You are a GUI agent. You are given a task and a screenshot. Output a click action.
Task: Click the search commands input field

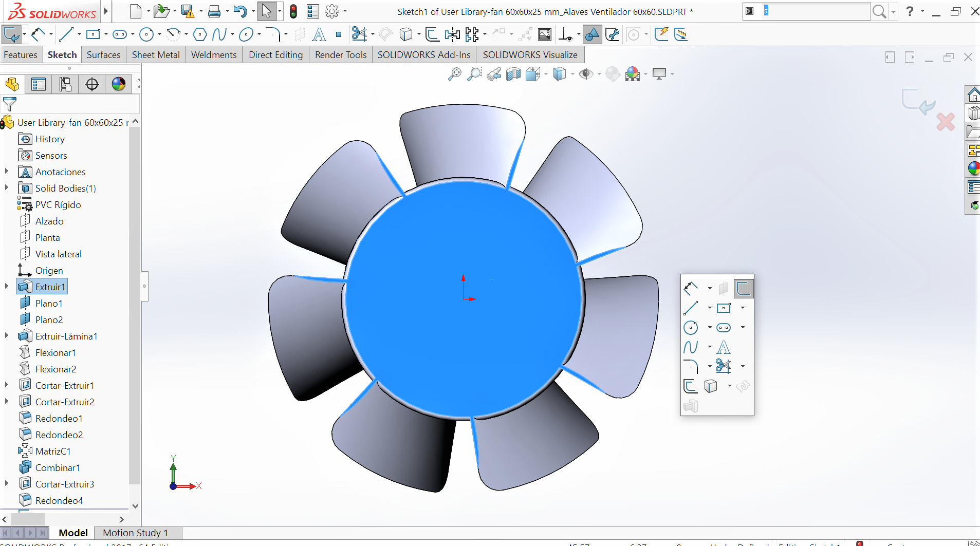(x=815, y=11)
